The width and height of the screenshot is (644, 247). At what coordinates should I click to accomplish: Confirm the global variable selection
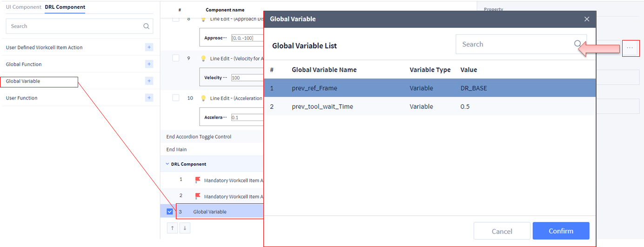point(561,231)
